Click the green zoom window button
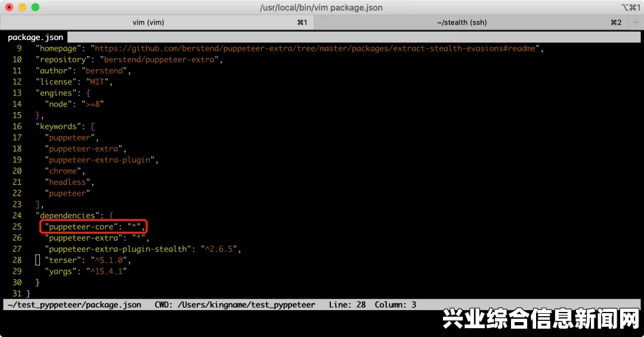644x337 pixels. point(35,7)
